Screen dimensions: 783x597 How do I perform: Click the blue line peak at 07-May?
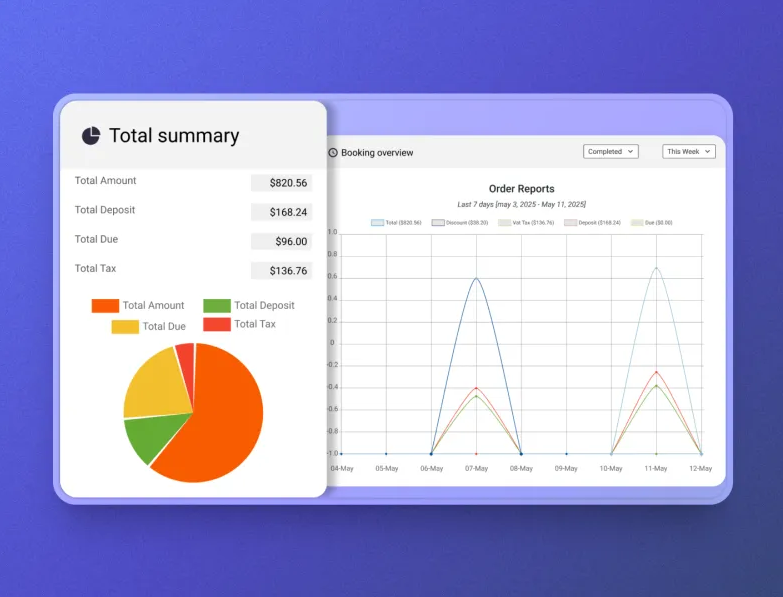click(x=476, y=278)
